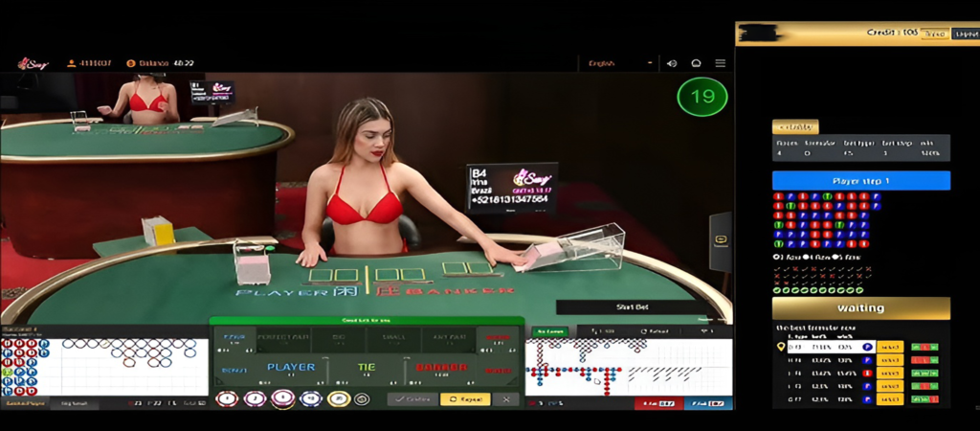Click the Sexy logo at top left
Viewport: 980px width, 431px height.
33,63
